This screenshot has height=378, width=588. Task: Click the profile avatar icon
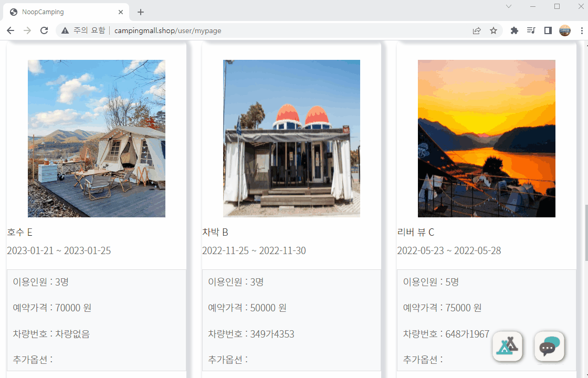tap(565, 31)
